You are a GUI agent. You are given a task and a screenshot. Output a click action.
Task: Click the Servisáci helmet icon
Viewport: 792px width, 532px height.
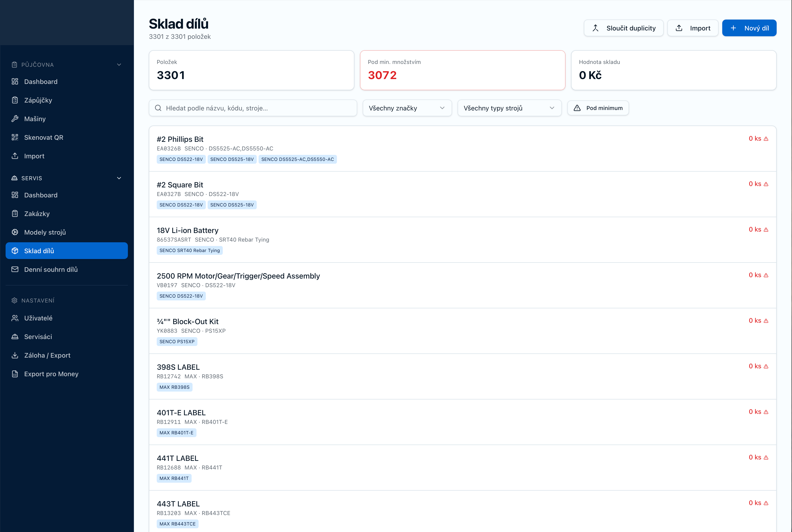[x=15, y=337]
